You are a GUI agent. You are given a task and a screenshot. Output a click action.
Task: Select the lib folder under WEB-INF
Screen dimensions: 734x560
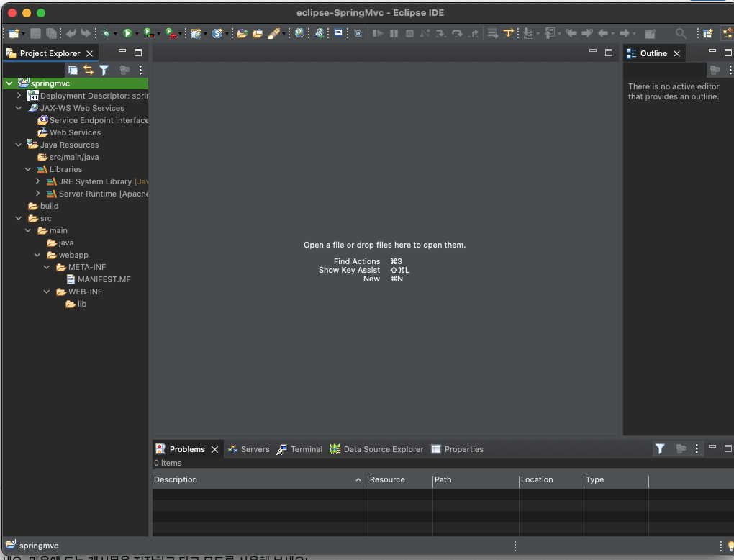click(x=76, y=304)
